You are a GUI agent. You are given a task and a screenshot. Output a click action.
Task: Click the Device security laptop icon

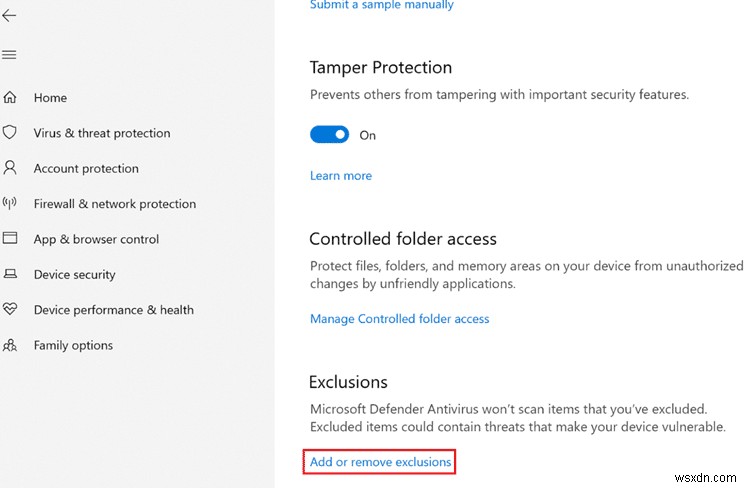click(x=10, y=274)
